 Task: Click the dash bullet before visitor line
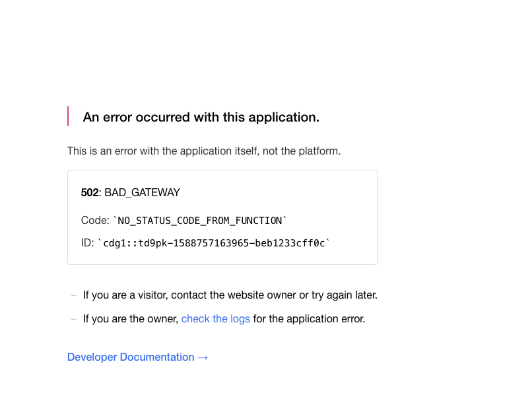coord(74,295)
